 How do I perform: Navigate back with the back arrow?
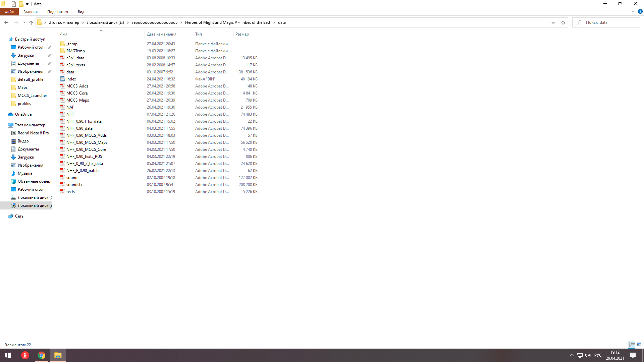(6, 22)
